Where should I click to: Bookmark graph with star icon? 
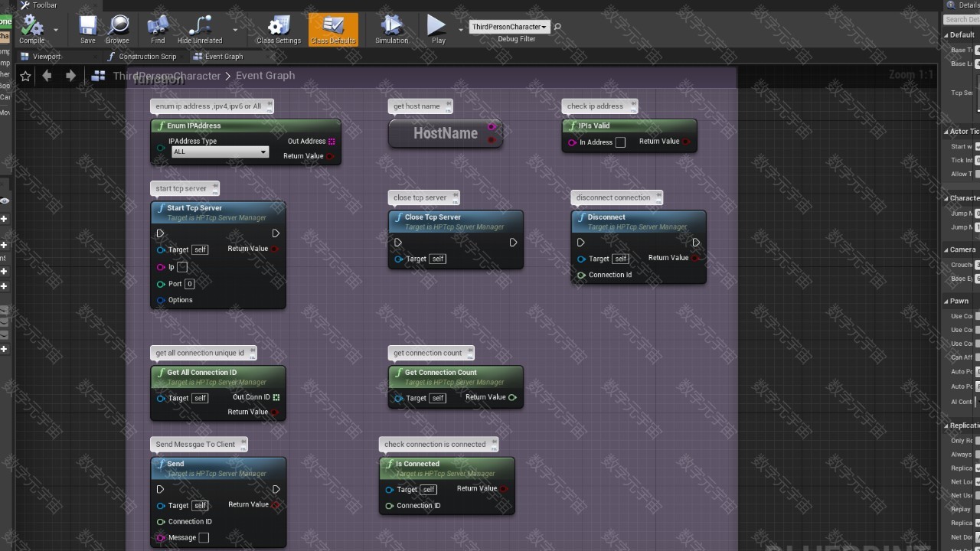coord(25,76)
